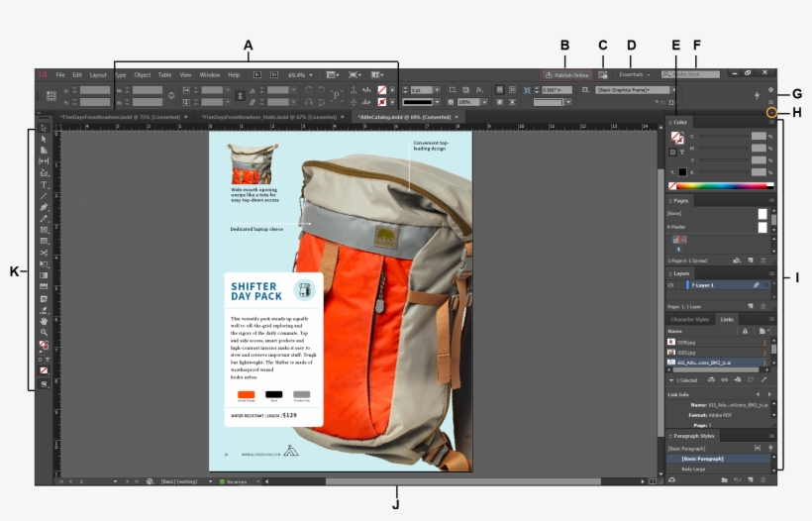Select the 0182.jpg link row
Image resolution: width=812 pixels, height=521 pixels.
[717, 353]
